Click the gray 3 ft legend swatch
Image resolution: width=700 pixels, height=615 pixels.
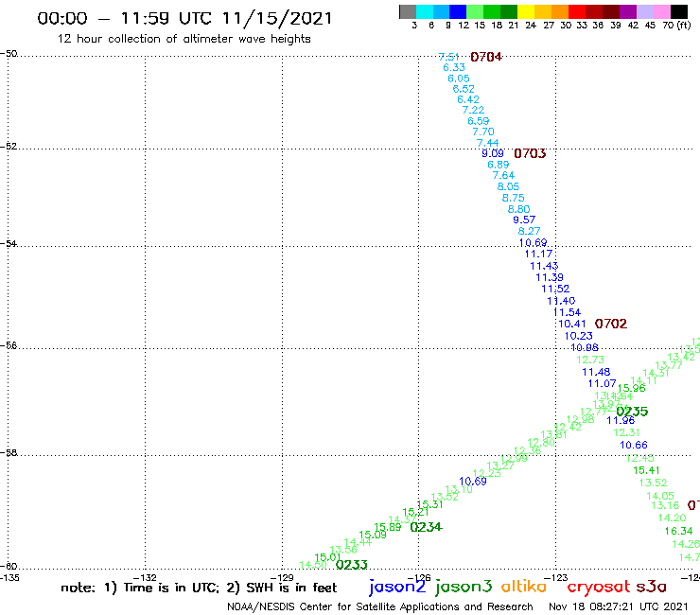[x=408, y=12]
